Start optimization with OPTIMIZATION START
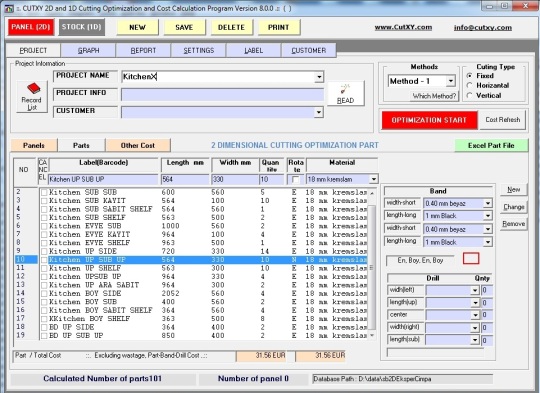 click(x=429, y=120)
